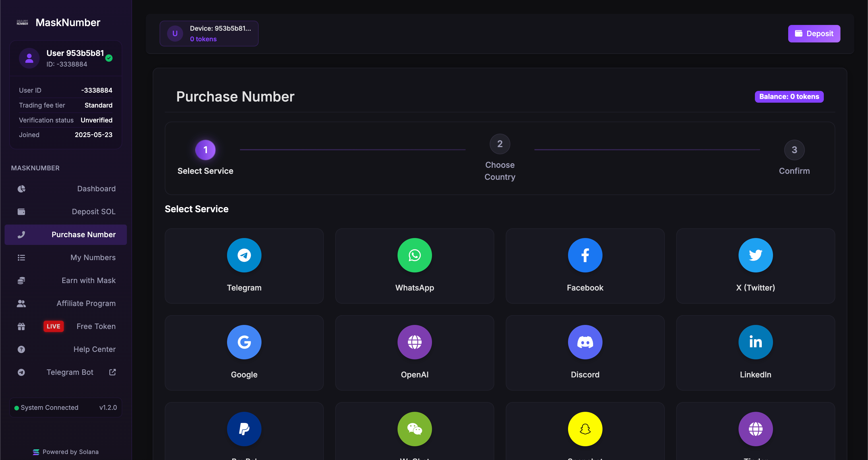This screenshot has height=460, width=868.
Task: Click the U device avatar in header
Action: point(175,33)
